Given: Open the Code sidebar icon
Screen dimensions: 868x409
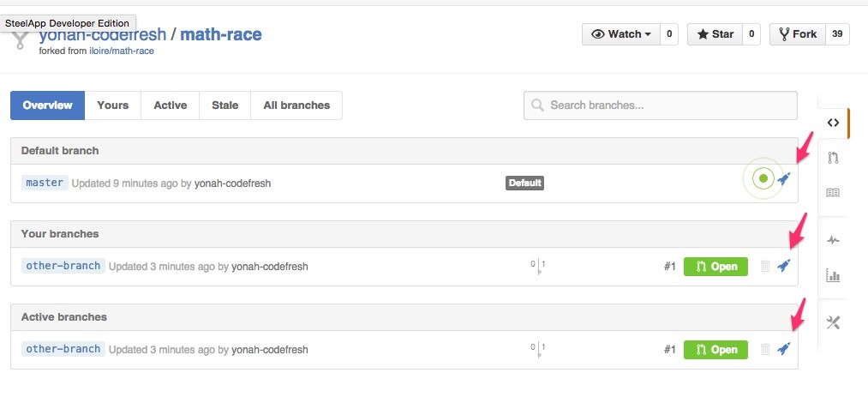Looking at the screenshot, I should [833, 123].
